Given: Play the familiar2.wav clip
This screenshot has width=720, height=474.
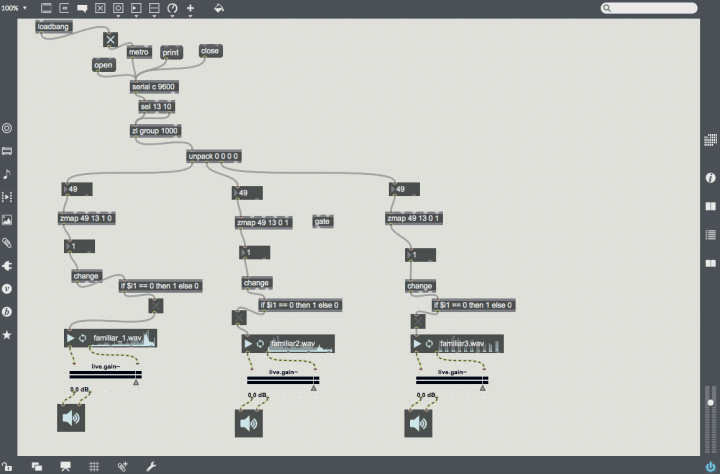Looking at the screenshot, I should click(248, 344).
